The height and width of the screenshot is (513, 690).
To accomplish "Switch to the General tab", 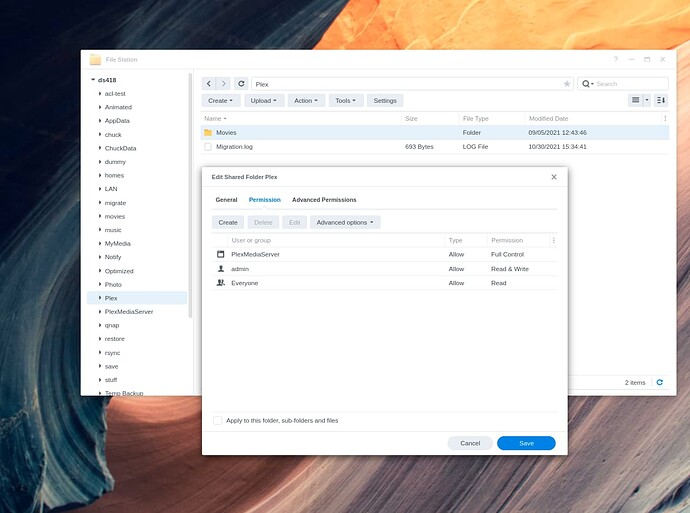I will pyautogui.click(x=226, y=200).
